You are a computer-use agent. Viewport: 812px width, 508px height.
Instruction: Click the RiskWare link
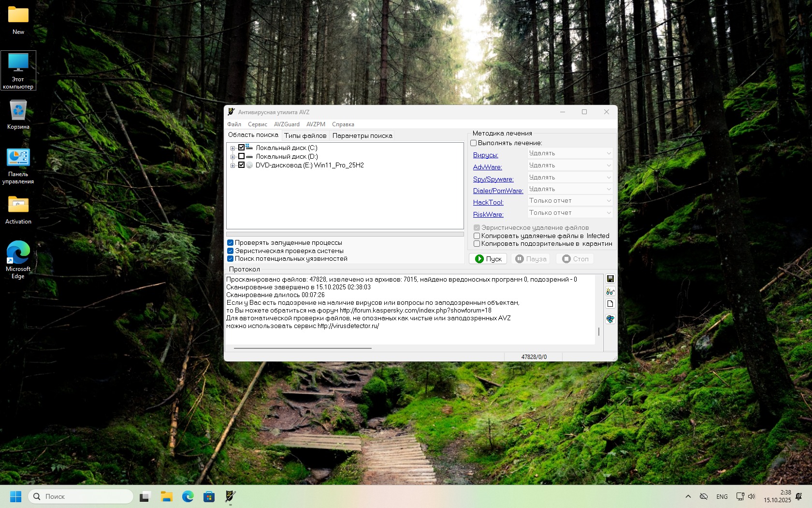coord(488,214)
